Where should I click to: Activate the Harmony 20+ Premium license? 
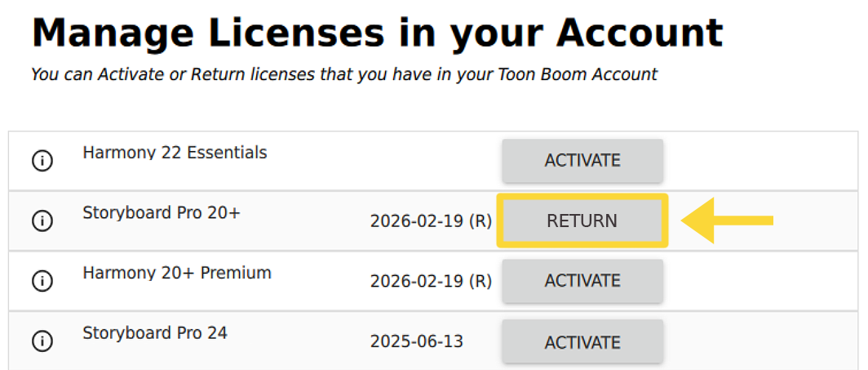tap(582, 281)
